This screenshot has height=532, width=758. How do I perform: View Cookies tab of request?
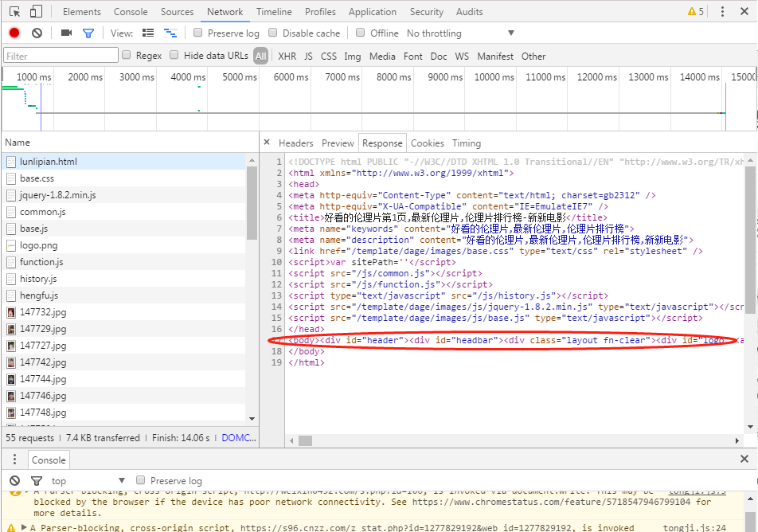click(428, 143)
